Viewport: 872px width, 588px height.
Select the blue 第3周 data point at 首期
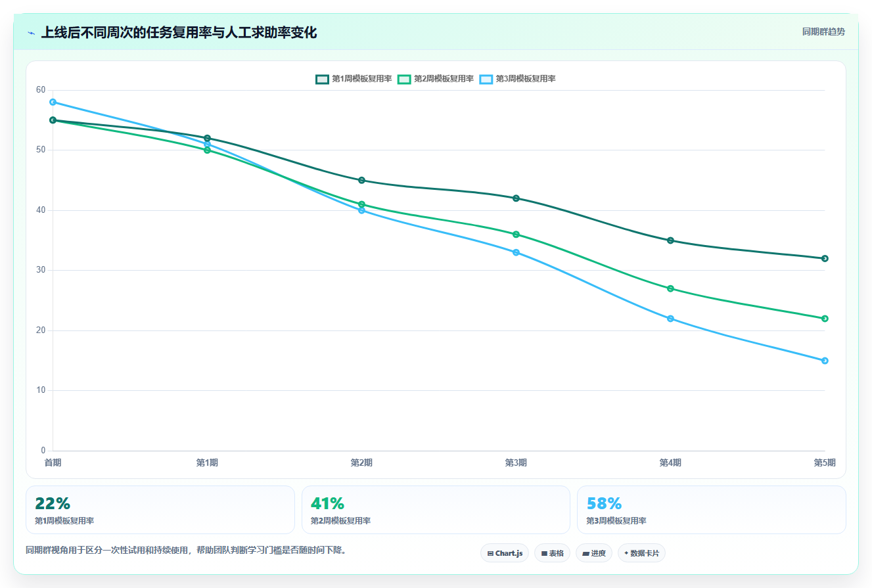point(53,102)
